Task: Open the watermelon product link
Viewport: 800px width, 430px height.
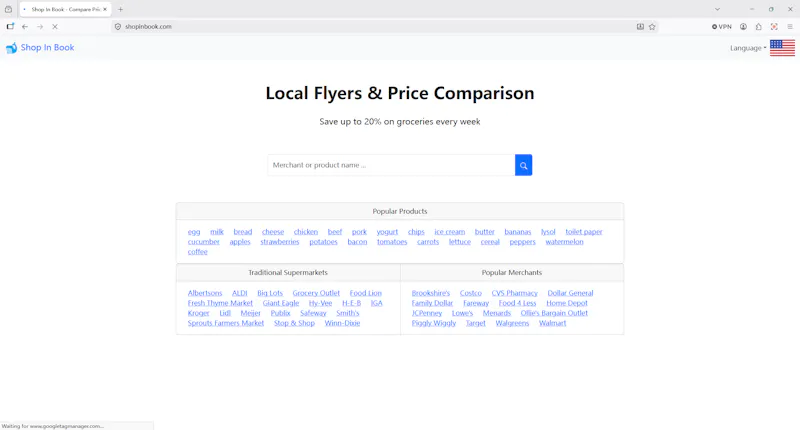Action: click(564, 242)
